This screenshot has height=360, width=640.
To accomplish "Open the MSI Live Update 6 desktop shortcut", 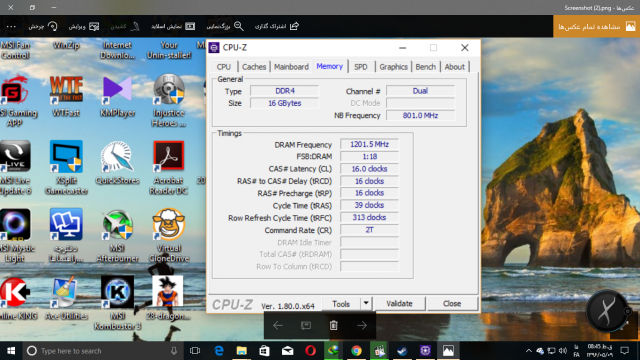I will (x=15, y=168).
